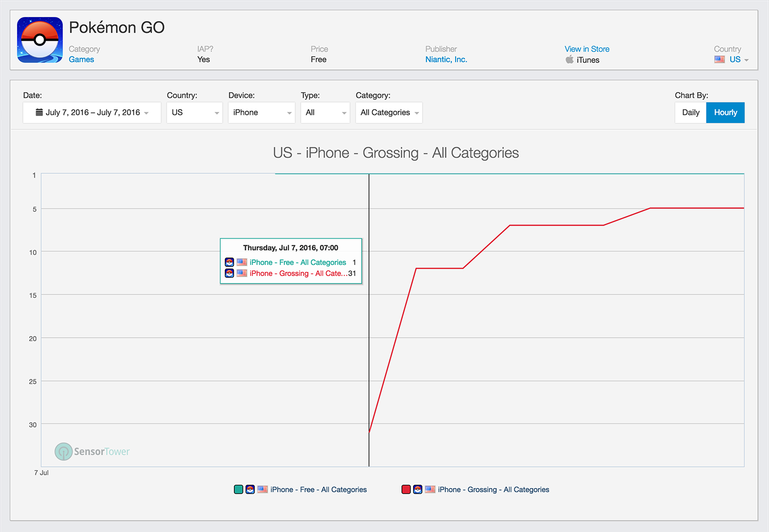Expand the header Country US selector
The height and width of the screenshot is (532, 769).
pos(732,59)
